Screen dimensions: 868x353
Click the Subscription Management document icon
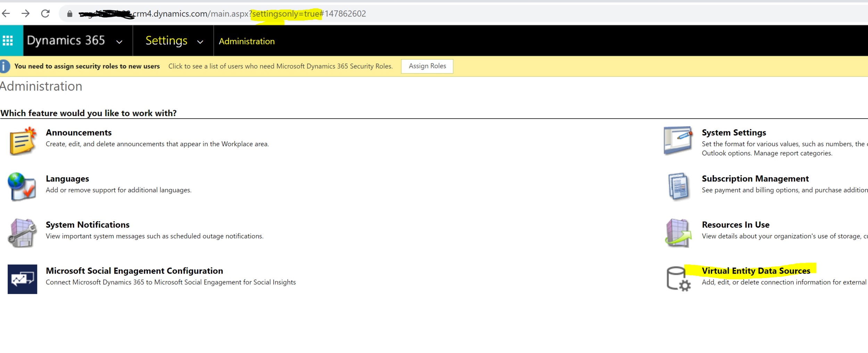[678, 186]
